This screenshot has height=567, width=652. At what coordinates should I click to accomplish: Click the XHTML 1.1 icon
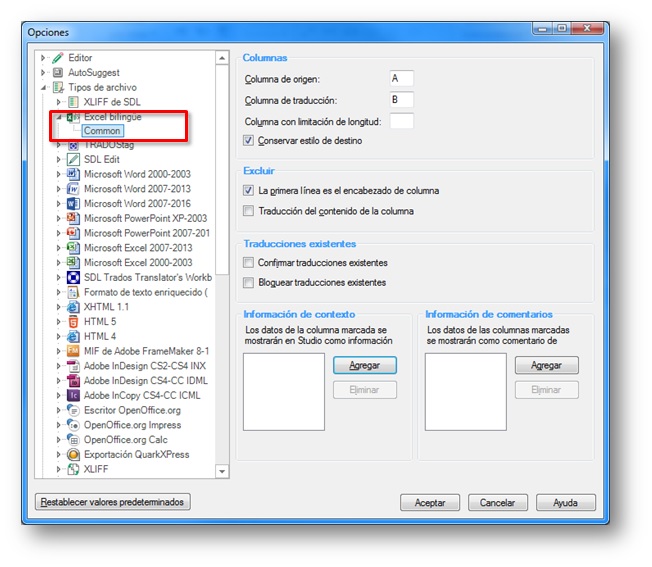(73, 307)
